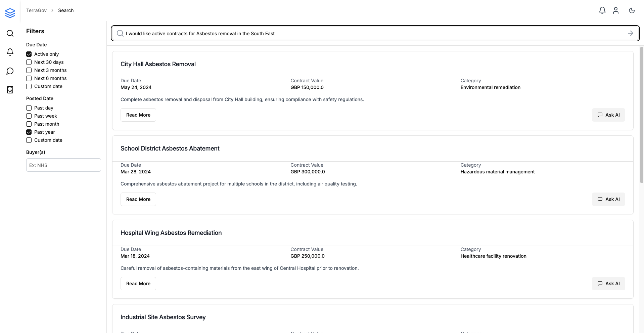
Task: Check the Past month filter
Action: (x=29, y=124)
